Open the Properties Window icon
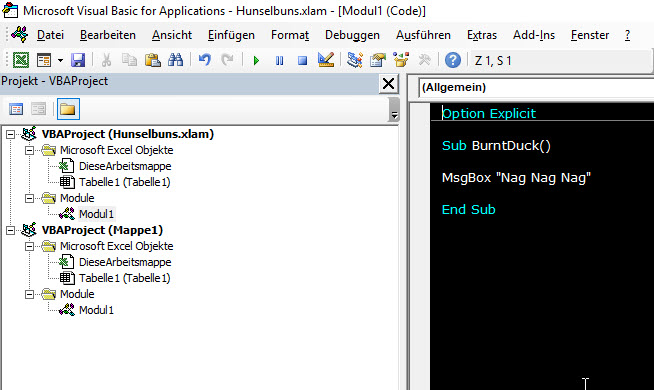Image resolution: width=654 pixels, height=390 pixels. point(378,60)
